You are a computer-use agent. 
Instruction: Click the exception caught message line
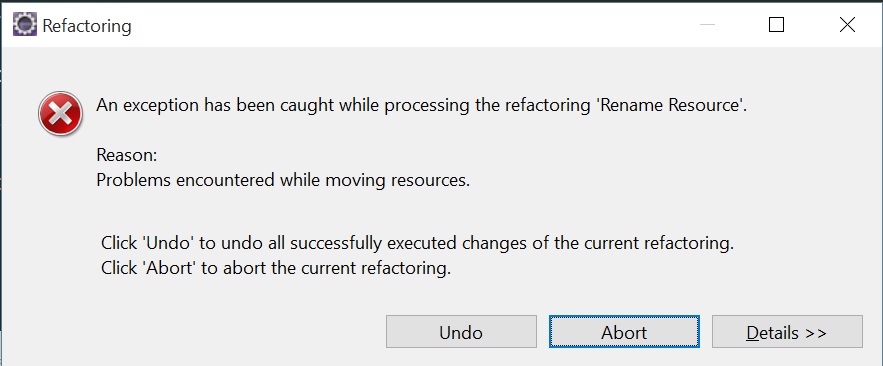click(421, 106)
